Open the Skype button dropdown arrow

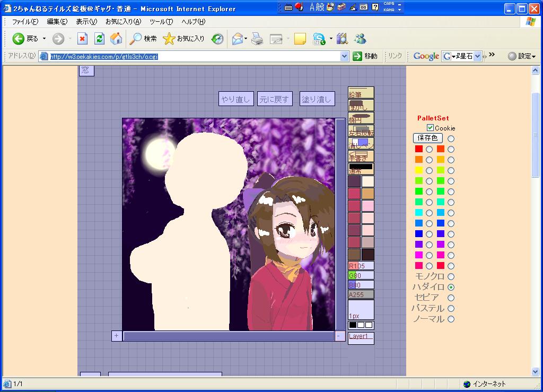coord(331,38)
